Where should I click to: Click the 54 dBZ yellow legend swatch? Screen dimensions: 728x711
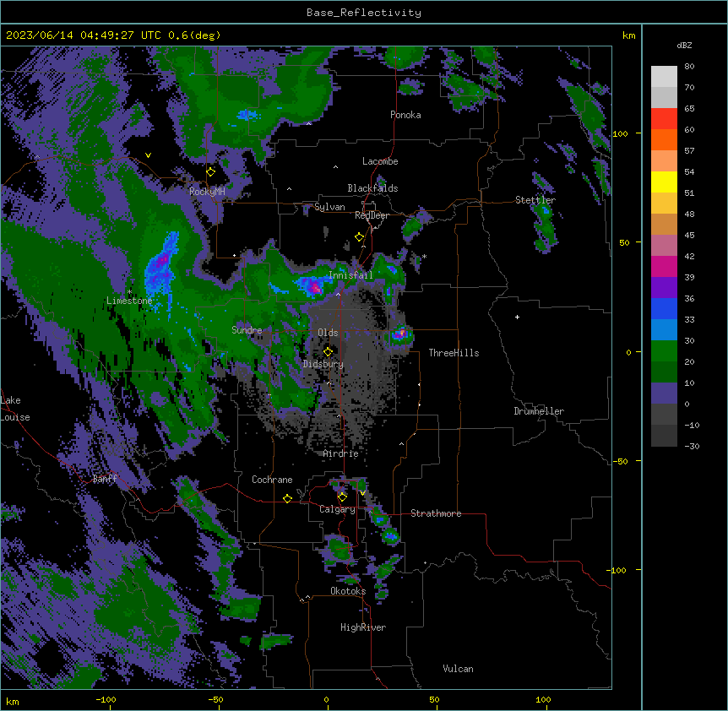665,182
